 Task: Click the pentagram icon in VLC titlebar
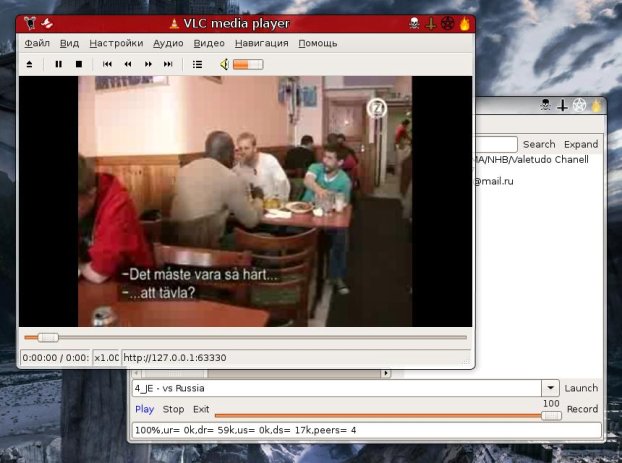[448, 24]
